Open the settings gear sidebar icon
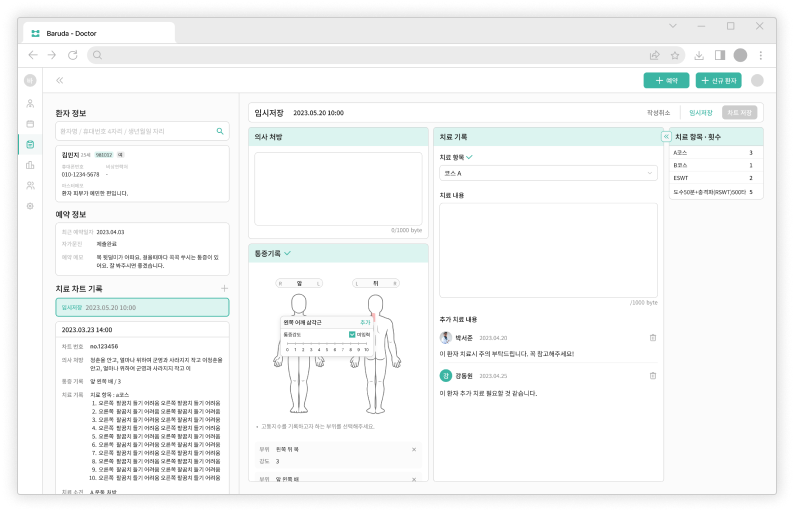794x512 pixels. [x=30, y=206]
